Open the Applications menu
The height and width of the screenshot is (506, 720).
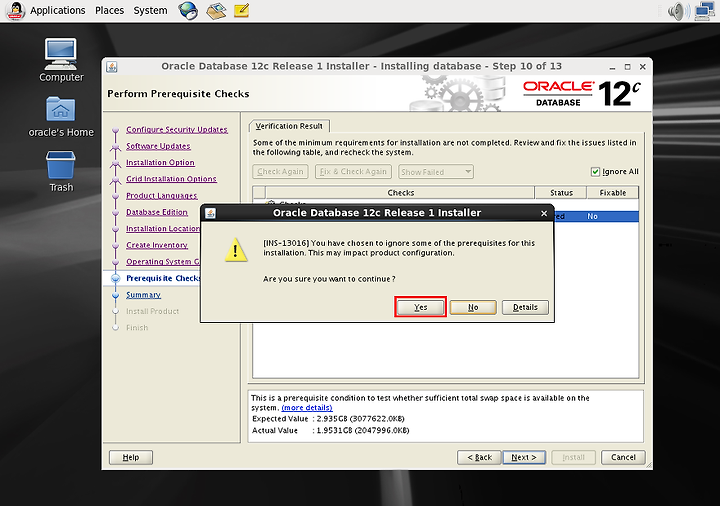[x=57, y=11]
